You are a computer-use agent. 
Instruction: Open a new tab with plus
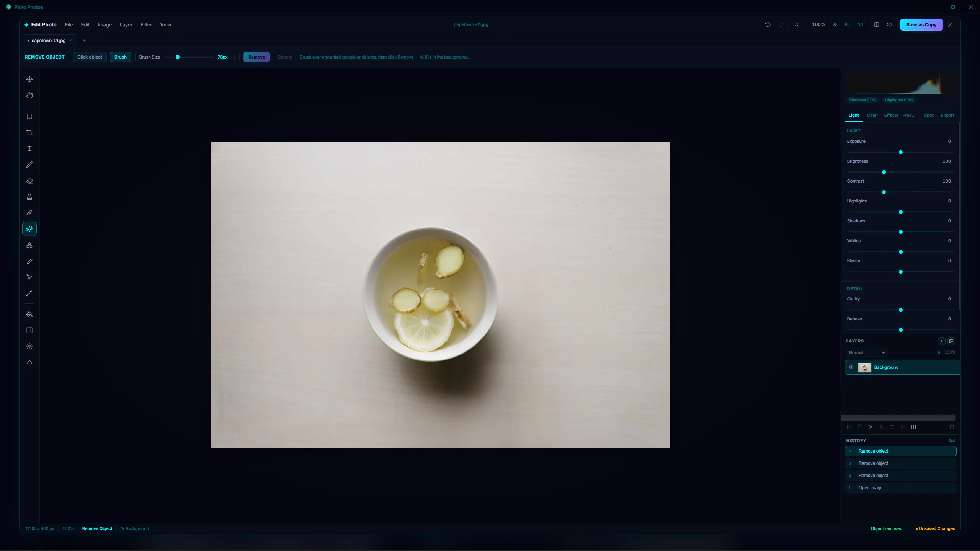tap(84, 41)
